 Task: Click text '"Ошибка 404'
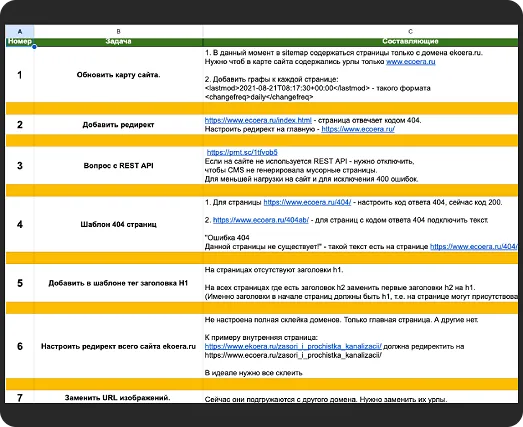[x=227, y=238]
